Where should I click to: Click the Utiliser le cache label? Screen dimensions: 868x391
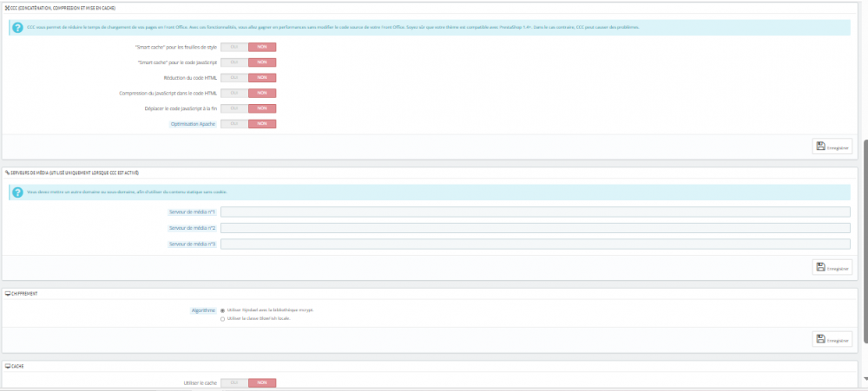[200, 382]
